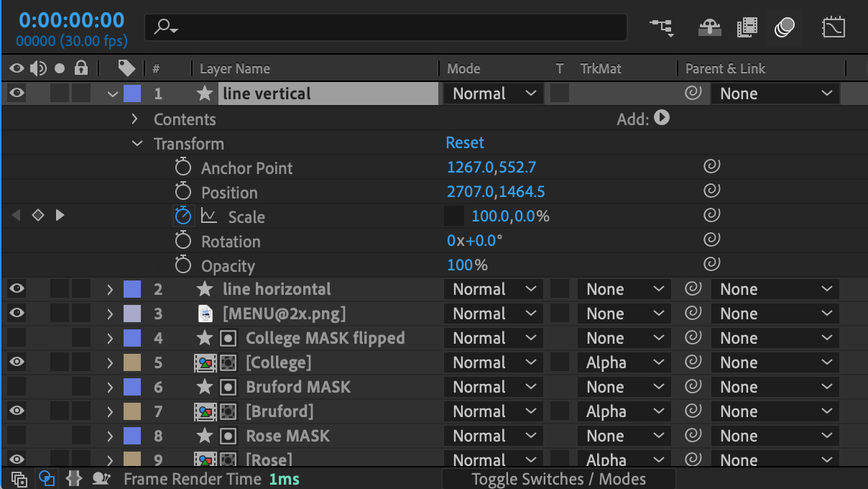Collapse the line vertical layer
The image size is (868, 489).
111,93
